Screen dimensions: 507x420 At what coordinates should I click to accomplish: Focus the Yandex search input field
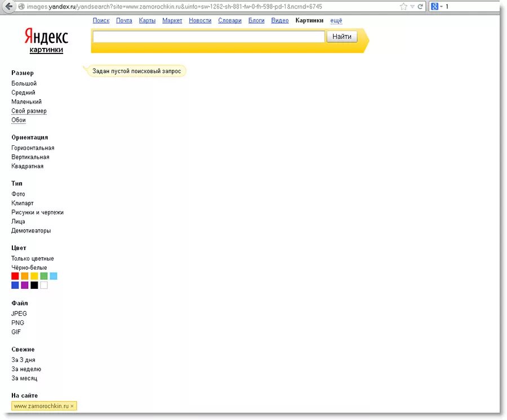point(208,37)
